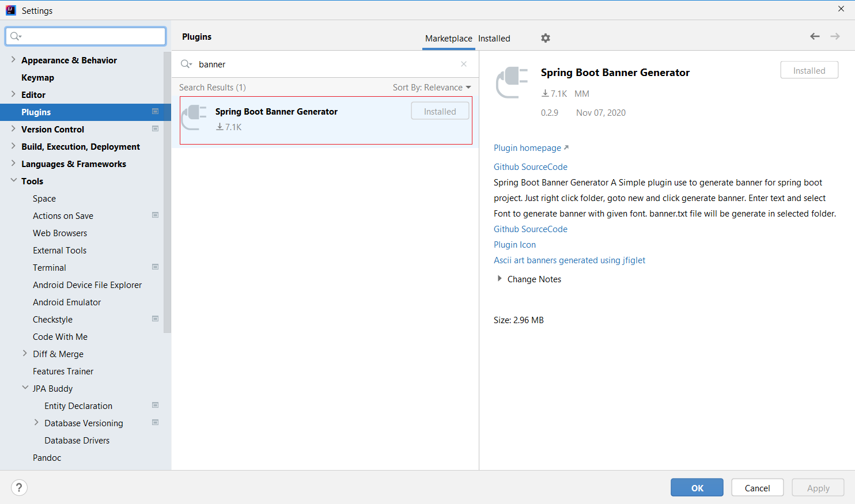The height and width of the screenshot is (504, 855).
Task: Click the project-level icon next to Terminal
Action: [x=155, y=267]
